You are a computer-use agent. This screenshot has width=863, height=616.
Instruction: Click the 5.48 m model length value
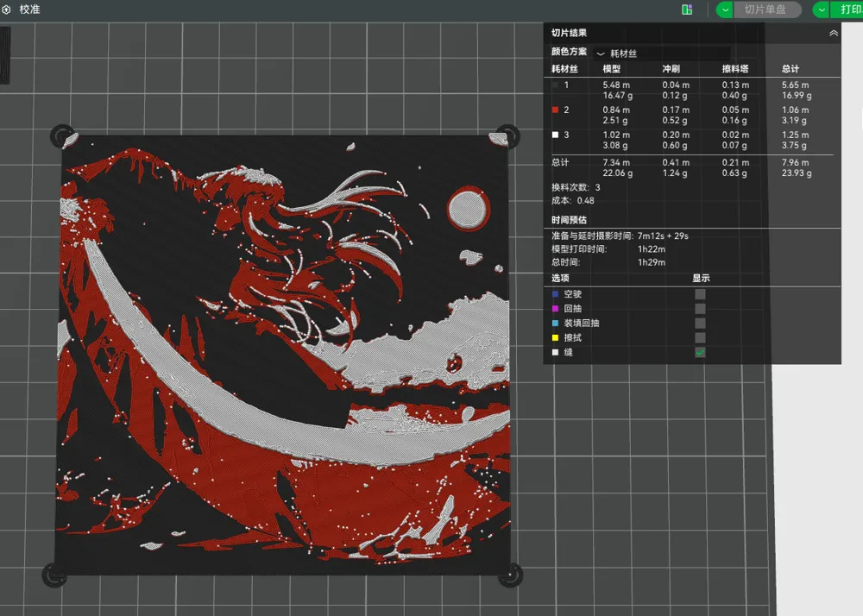click(x=616, y=85)
